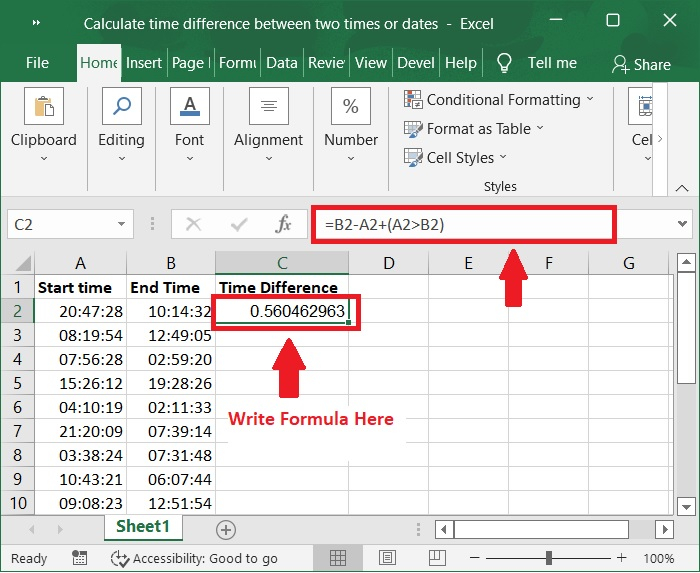700x573 pixels.
Task: Click the Share person icon
Action: tap(620, 64)
